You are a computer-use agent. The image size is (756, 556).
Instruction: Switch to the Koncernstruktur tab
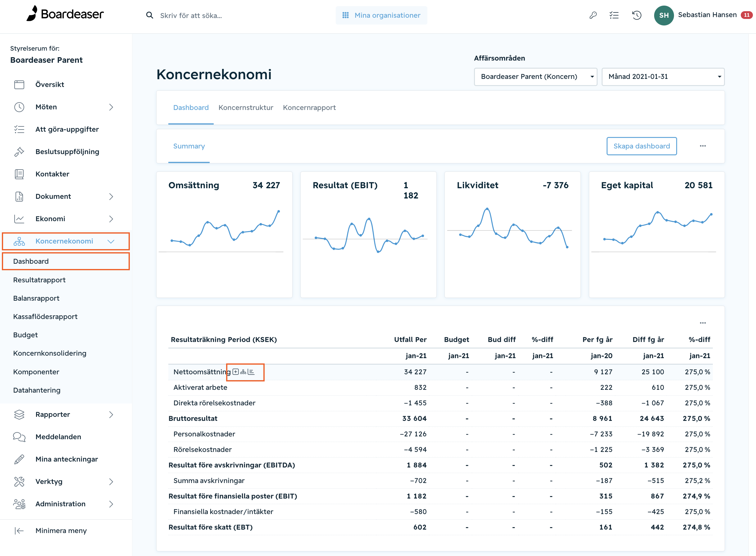click(246, 108)
